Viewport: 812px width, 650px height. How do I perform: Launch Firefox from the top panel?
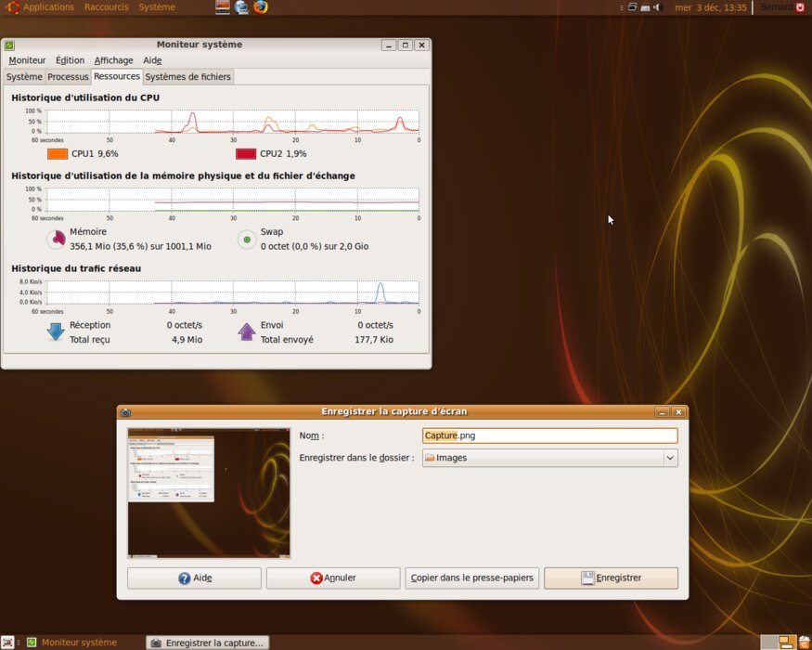261,7
